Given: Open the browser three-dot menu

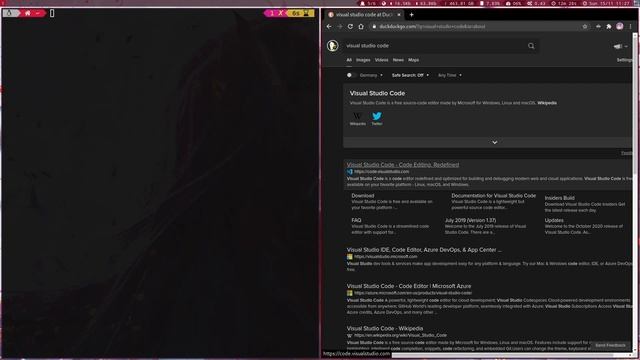Looking at the screenshot, I should (630, 27).
